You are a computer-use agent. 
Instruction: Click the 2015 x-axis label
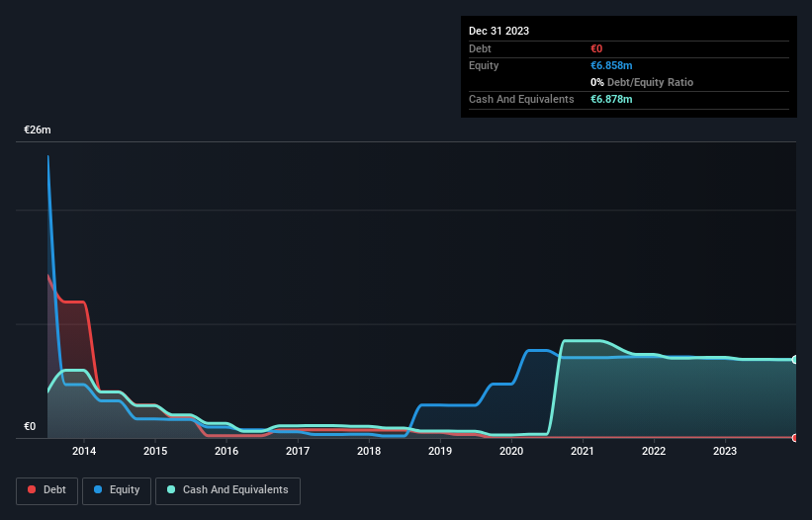click(155, 451)
